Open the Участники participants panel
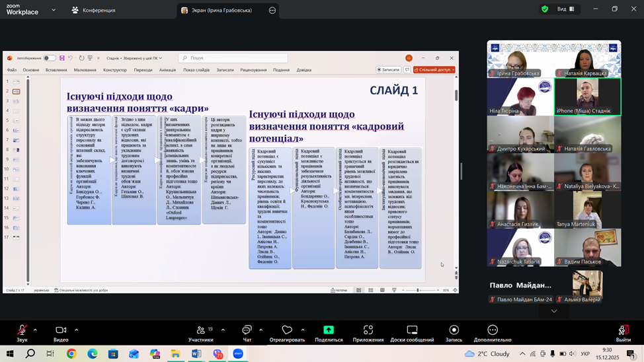Viewport: 644px width, 362px height. tap(200, 330)
